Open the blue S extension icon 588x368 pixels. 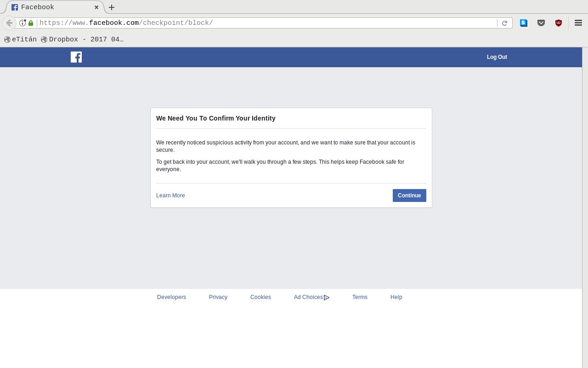524,23
